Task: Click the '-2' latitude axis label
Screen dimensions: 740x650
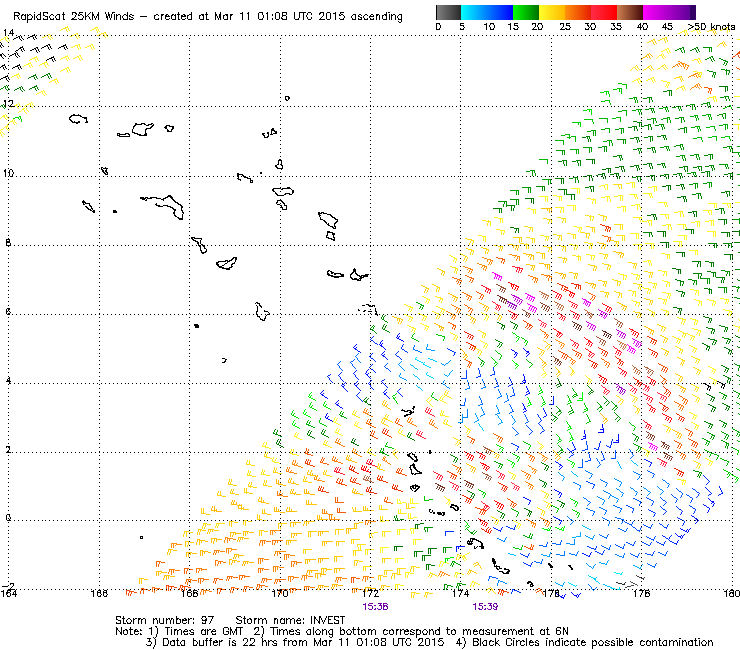Action: point(8,586)
